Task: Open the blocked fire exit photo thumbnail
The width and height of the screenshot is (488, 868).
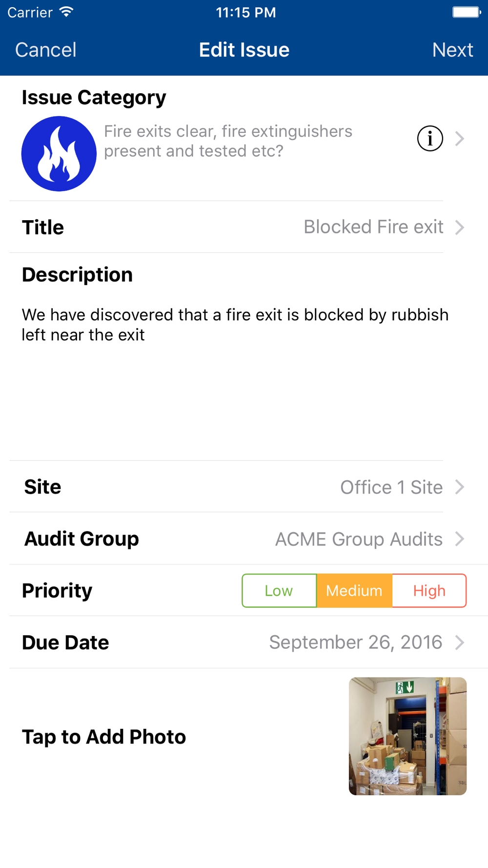Action: (407, 736)
